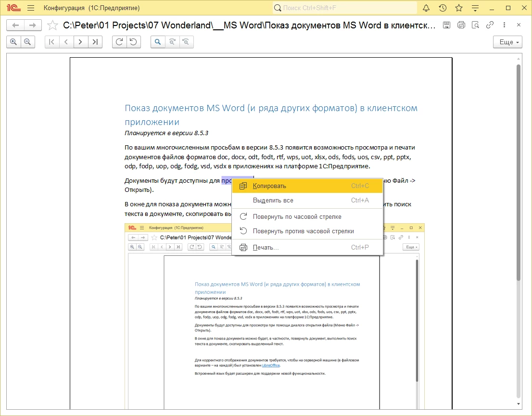Click highlighted word after 'доступны для'
This screenshot has height=416, width=532.
(x=227, y=180)
